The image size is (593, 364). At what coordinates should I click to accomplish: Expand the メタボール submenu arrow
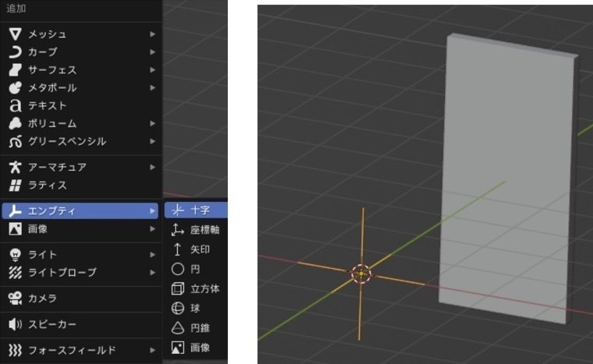[152, 88]
